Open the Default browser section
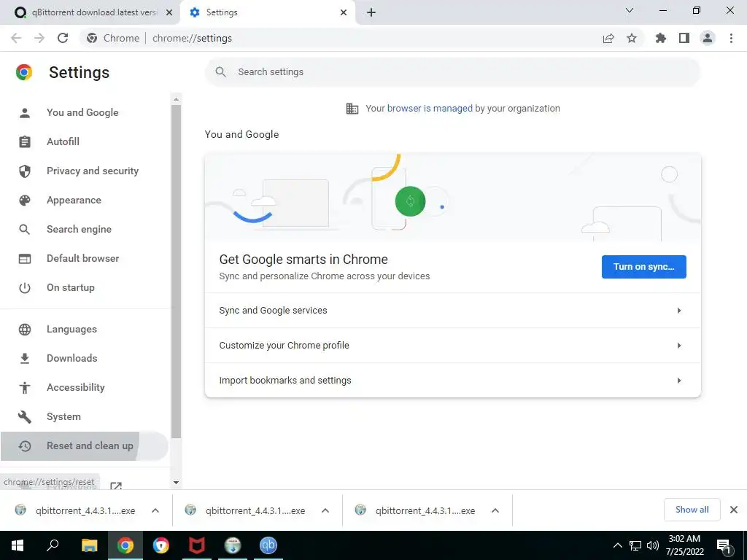 coord(85,259)
